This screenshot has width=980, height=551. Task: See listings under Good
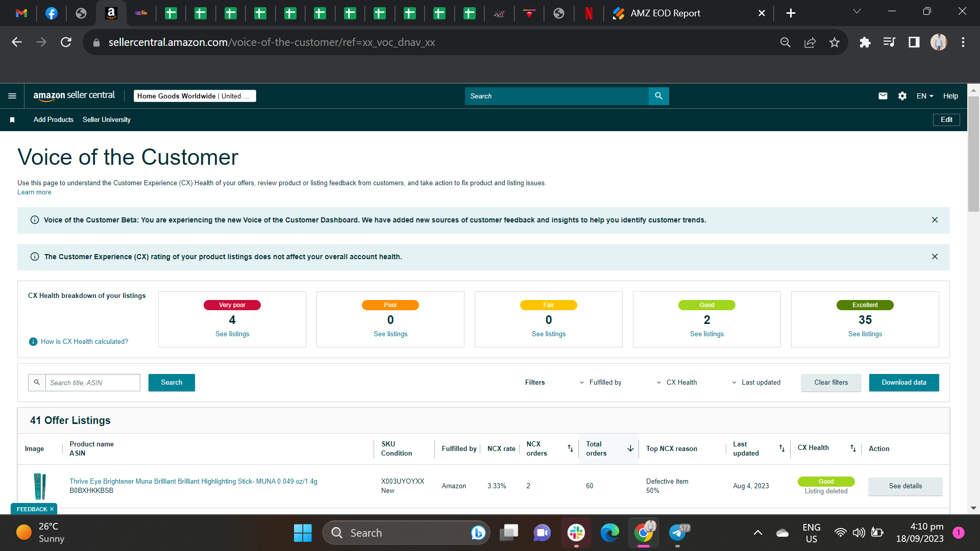click(707, 334)
